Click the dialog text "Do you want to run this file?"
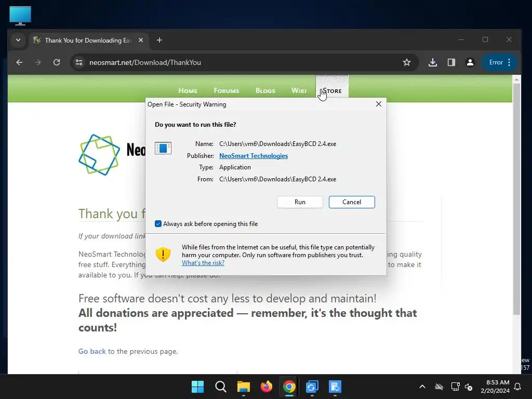The image size is (532, 399). coord(195,125)
